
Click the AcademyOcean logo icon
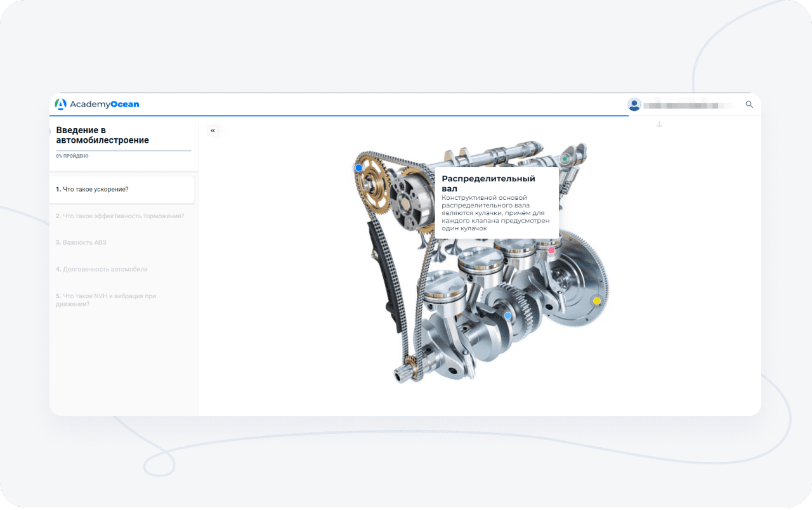point(60,104)
